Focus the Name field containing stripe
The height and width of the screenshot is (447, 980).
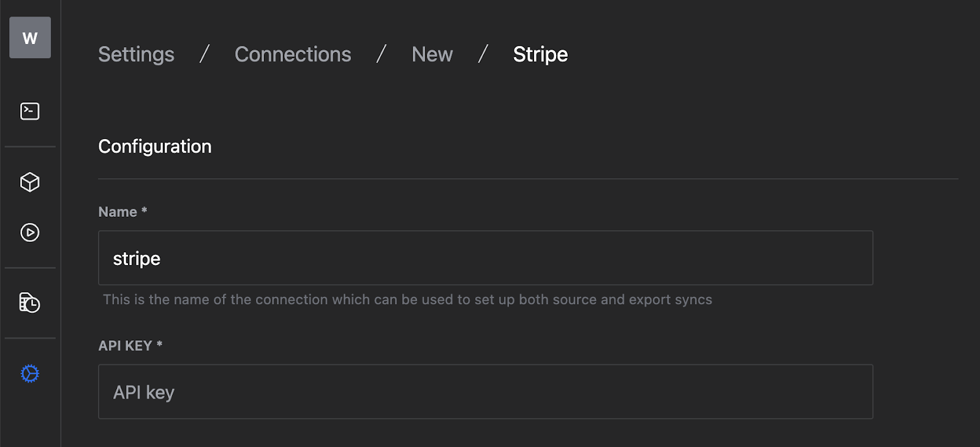(x=485, y=258)
